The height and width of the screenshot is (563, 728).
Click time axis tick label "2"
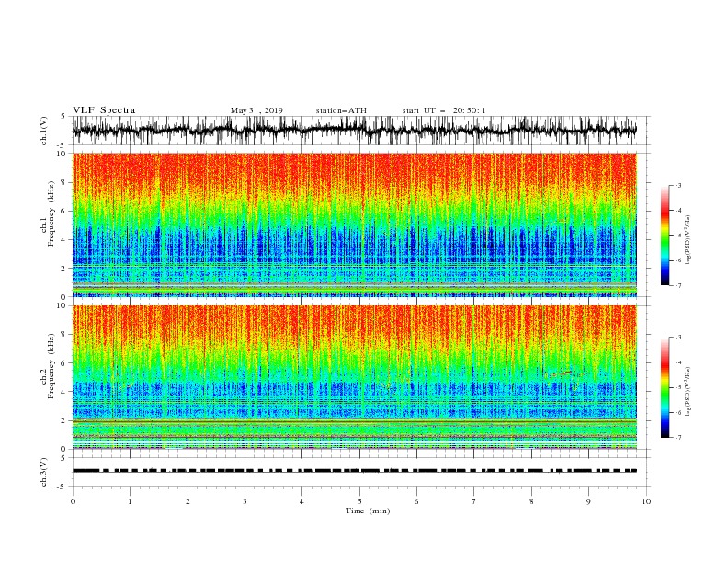point(188,501)
